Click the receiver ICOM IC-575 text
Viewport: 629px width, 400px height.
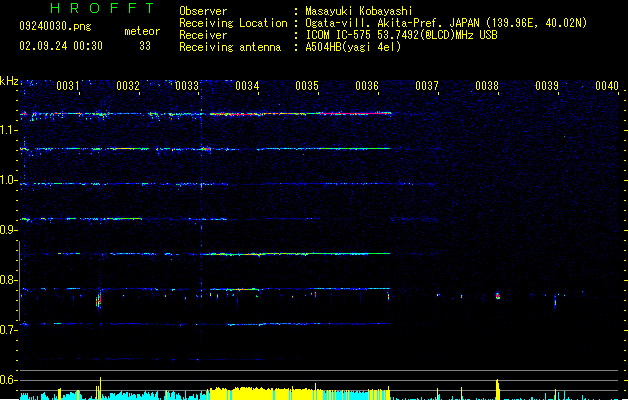click(x=401, y=35)
